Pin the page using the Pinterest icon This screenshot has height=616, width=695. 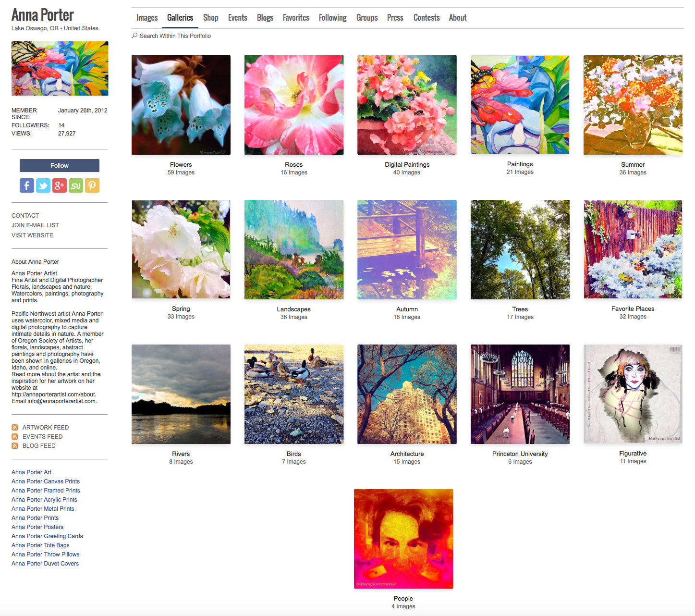(92, 185)
